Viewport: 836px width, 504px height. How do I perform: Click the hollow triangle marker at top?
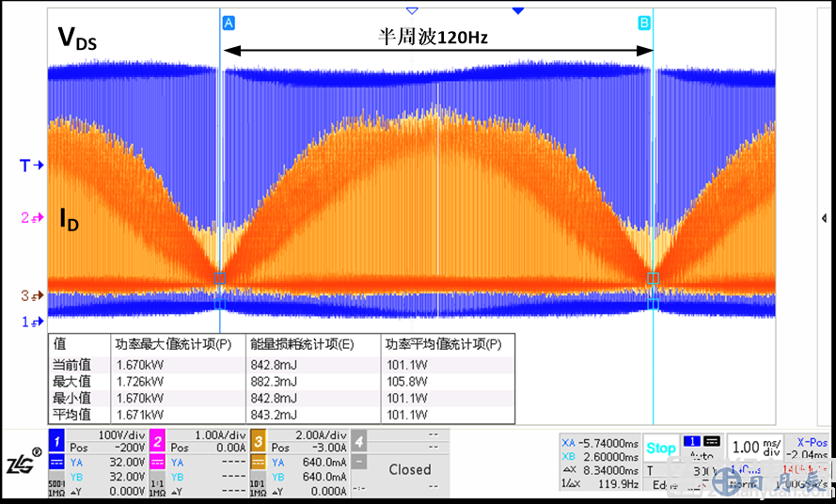point(411,10)
